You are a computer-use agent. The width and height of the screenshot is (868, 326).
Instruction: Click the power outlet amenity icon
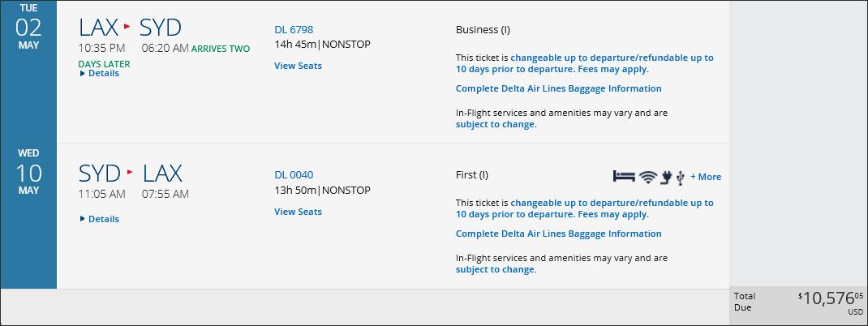click(x=666, y=177)
